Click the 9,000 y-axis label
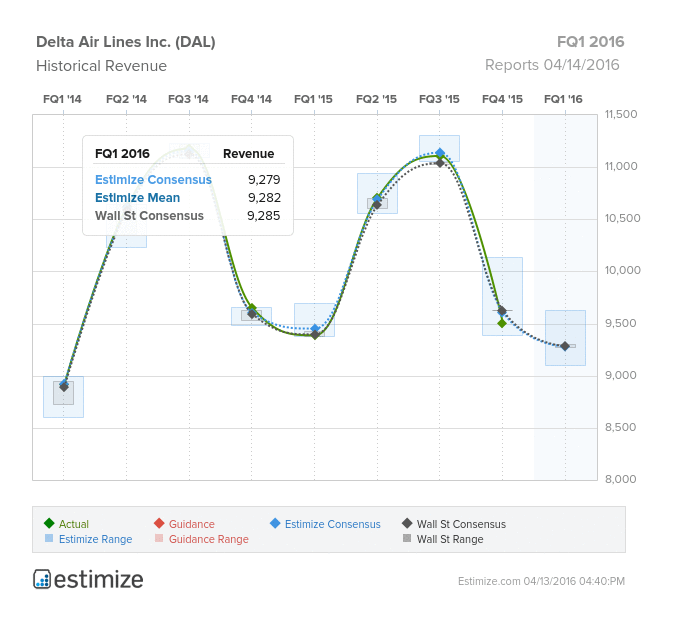The height and width of the screenshot is (620, 675). [620, 375]
